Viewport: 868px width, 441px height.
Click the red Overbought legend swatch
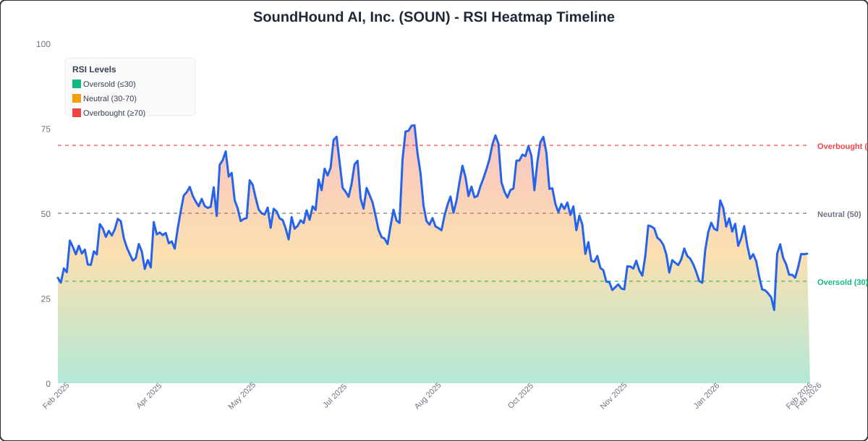click(75, 113)
